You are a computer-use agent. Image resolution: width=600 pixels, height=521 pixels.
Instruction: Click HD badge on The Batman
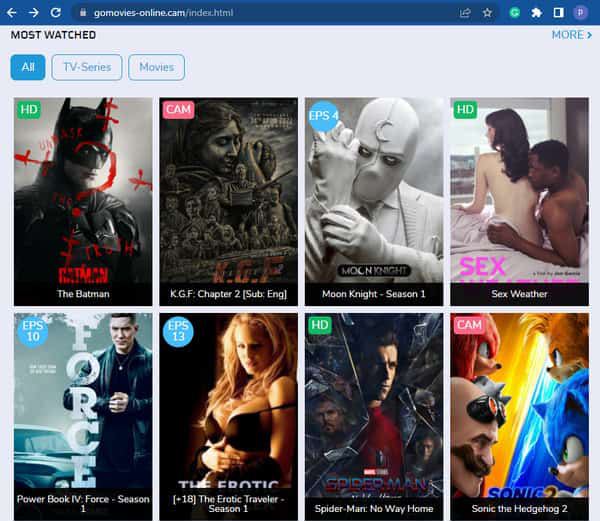(x=29, y=110)
